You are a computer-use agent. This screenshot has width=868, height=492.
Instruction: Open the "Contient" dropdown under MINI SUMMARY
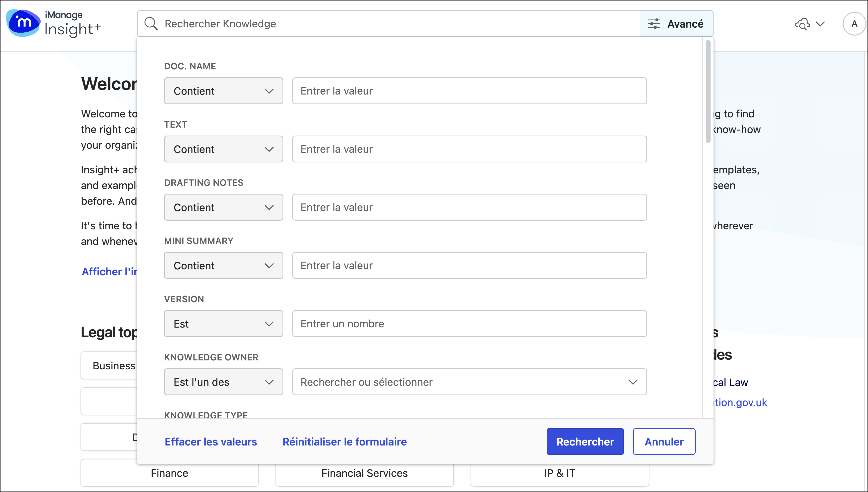click(223, 265)
